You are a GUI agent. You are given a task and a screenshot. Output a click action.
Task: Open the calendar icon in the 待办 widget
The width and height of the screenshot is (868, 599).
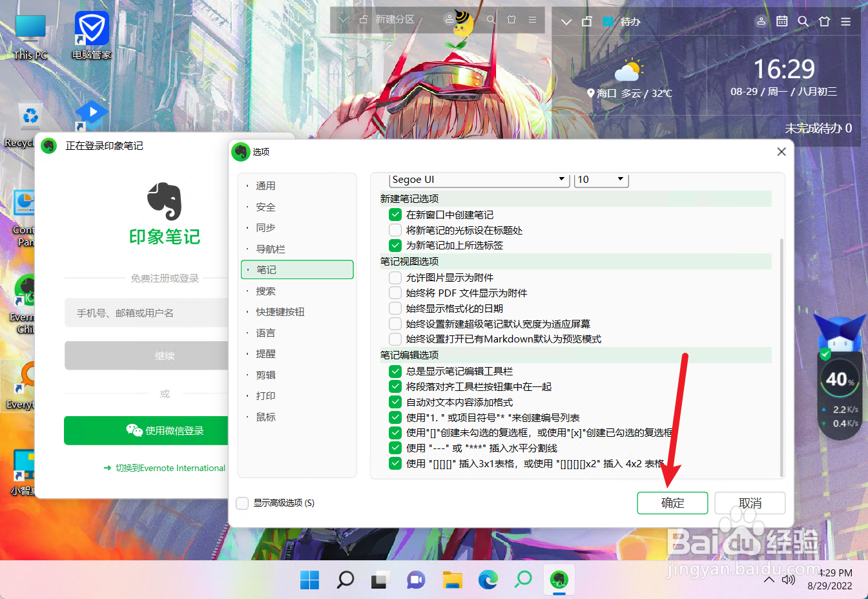coord(782,21)
